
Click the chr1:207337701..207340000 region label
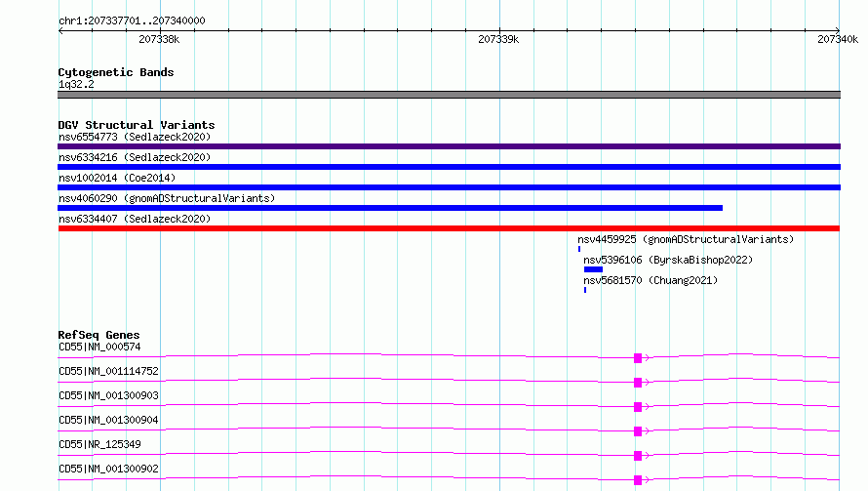tap(132, 20)
